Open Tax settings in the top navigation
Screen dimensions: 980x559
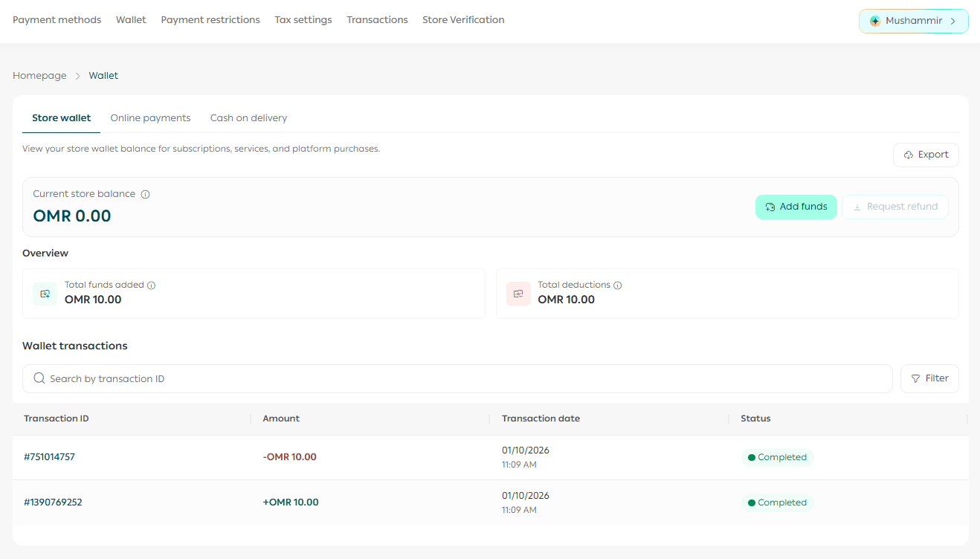click(303, 20)
